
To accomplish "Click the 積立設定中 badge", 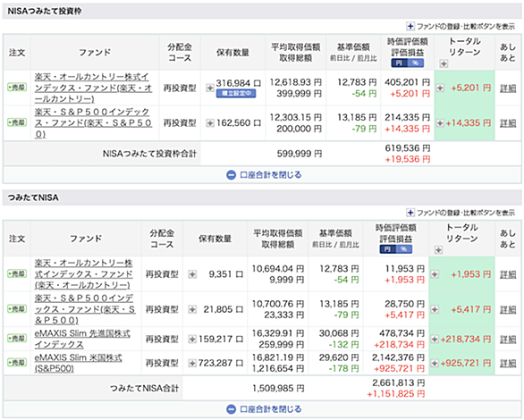I will (236, 94).
